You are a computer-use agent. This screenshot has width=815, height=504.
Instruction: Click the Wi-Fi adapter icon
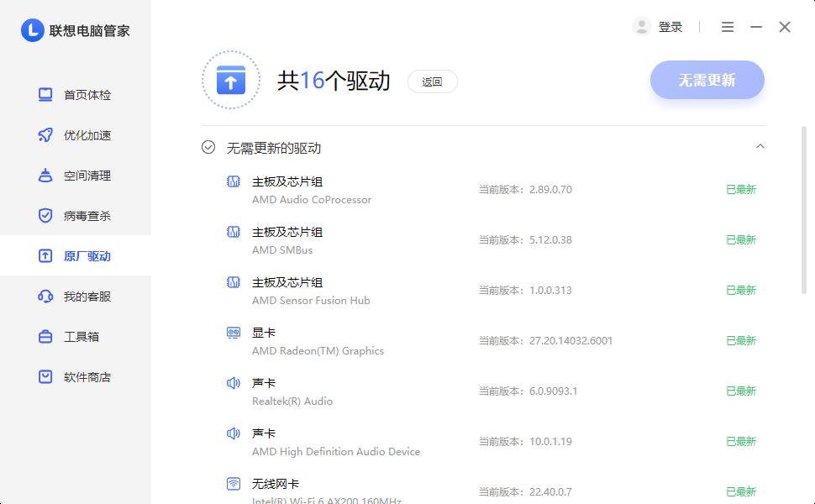point(234,484)
